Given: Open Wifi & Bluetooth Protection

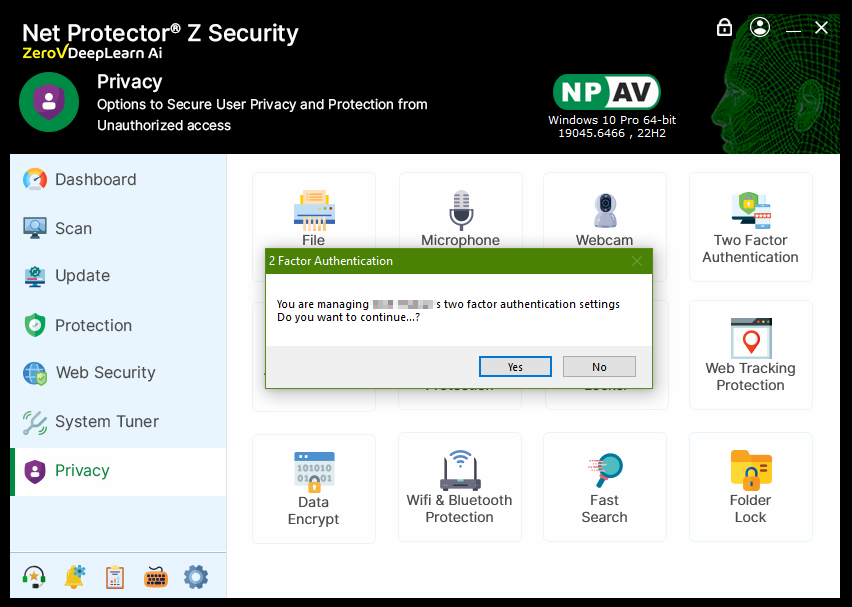Looking at the screenshot, I should click(x=459, y=488).
